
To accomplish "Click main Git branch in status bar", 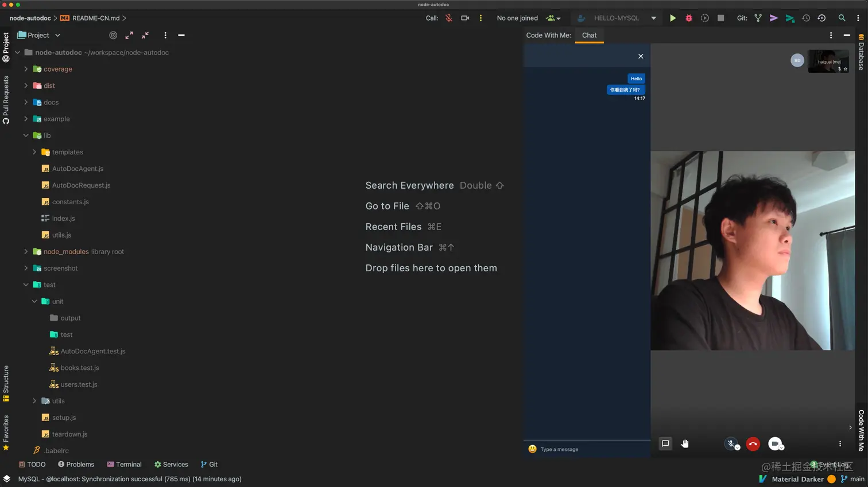I will [x=852, y=479].
